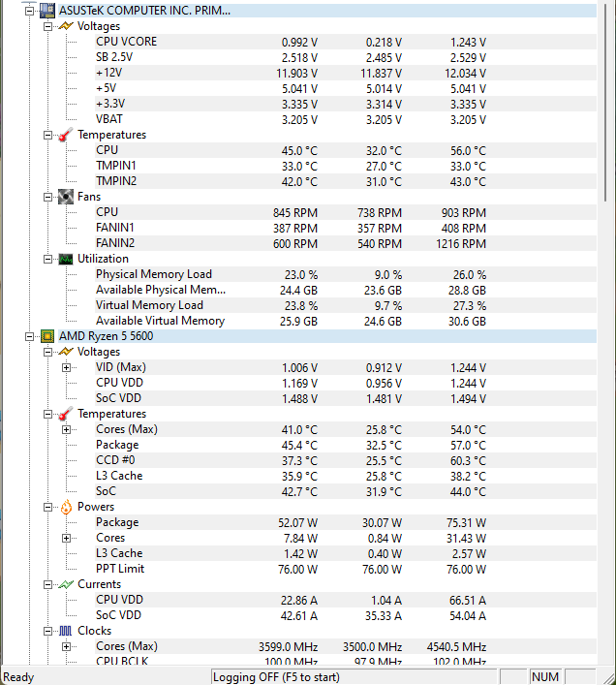Click the Fans fan icon

pyautogui.click(x=66, y=197)
